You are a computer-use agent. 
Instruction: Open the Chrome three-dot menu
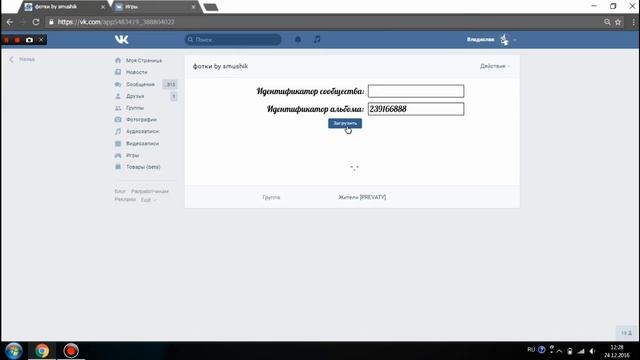(x=633, y=22)
